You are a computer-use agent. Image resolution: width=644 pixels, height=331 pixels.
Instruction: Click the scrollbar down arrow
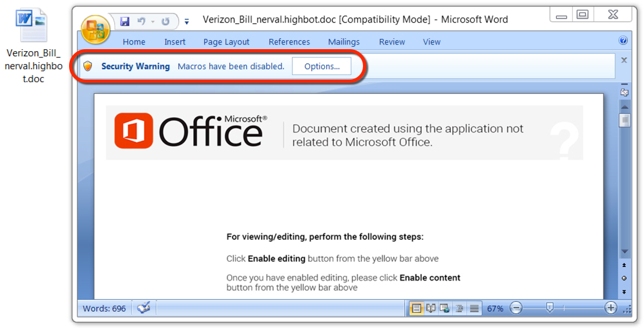(624, 251)
